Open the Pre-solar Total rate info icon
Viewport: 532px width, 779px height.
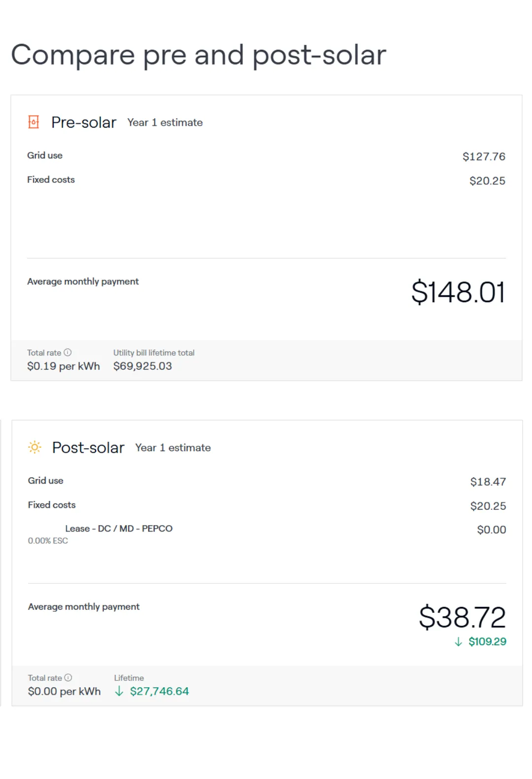[x=68, y=353]
